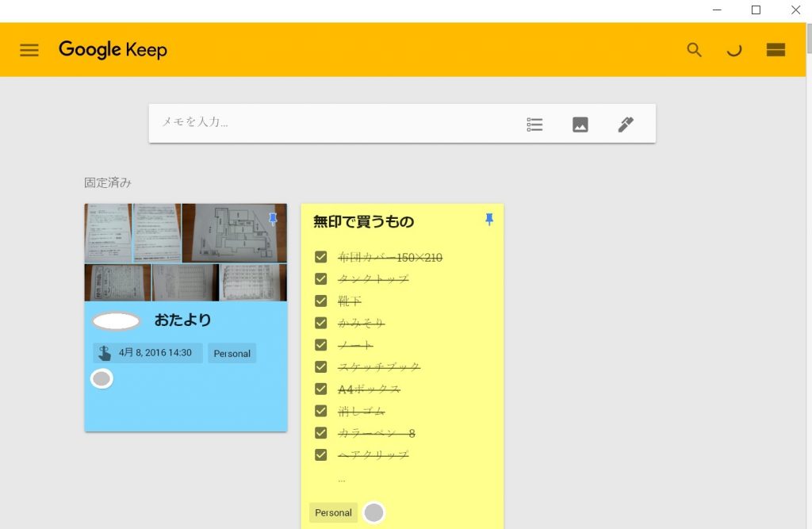This screenshot has width=812, height=529.
Task: Click the vertical scrollbar on the right
Action: click(x=808, y=278)
